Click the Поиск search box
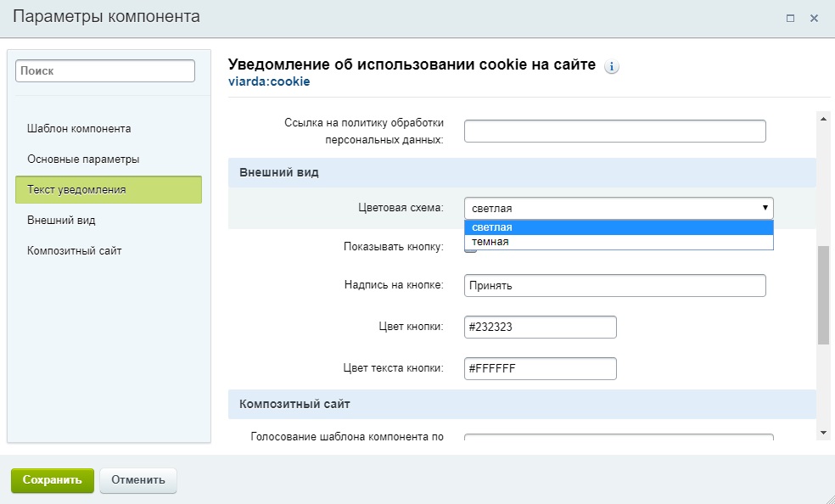835x504 pixels. [104, 70]
